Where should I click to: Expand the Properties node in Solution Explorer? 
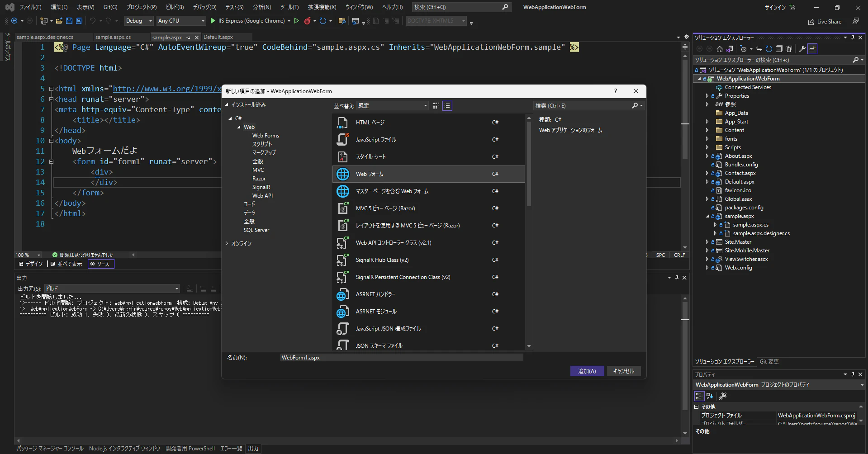click(707, 96)
